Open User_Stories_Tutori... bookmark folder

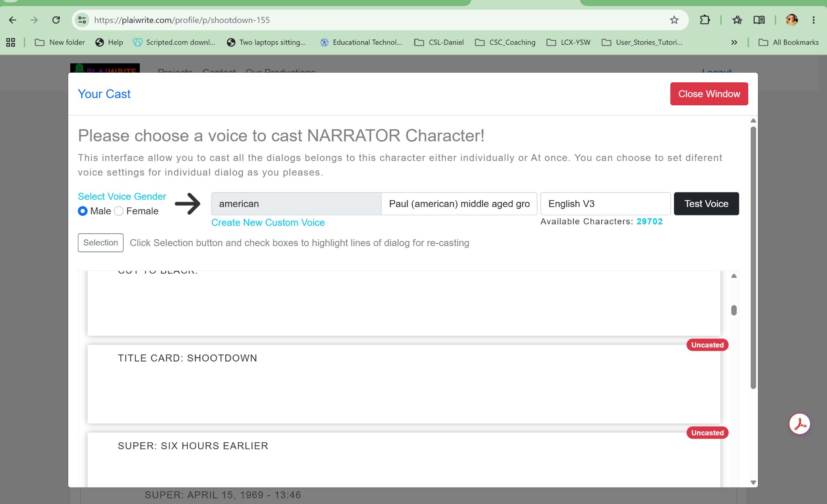(642, 42)
